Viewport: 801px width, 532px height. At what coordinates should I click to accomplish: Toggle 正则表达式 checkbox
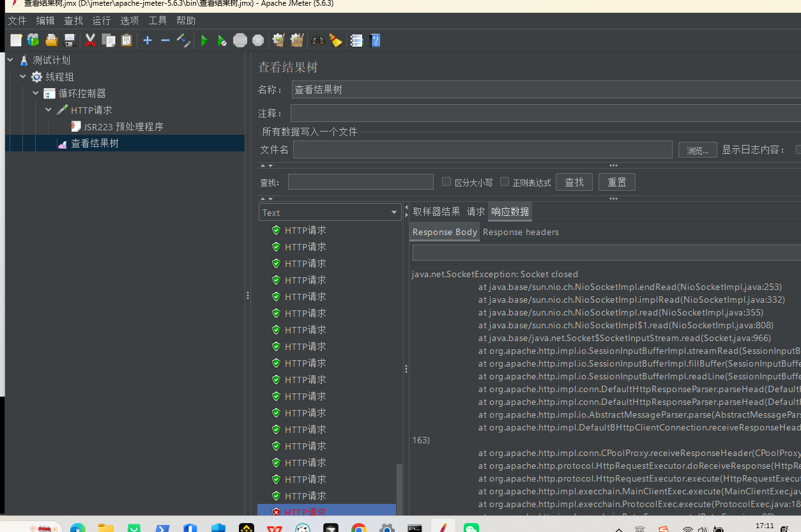[x=505, y=182]
